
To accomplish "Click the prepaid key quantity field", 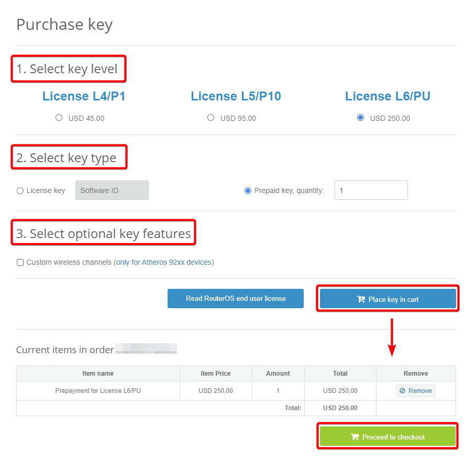I will [x=371, y=190].
